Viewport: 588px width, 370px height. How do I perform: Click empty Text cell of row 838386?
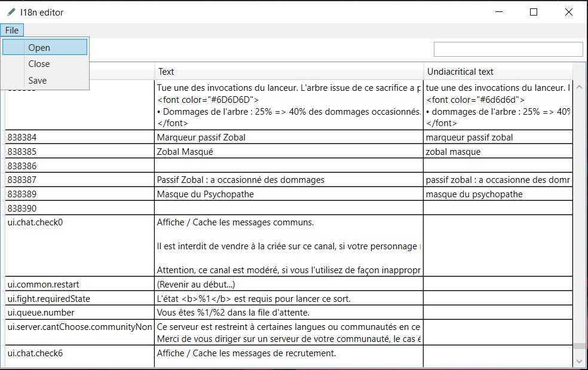(x=289, y=166)
